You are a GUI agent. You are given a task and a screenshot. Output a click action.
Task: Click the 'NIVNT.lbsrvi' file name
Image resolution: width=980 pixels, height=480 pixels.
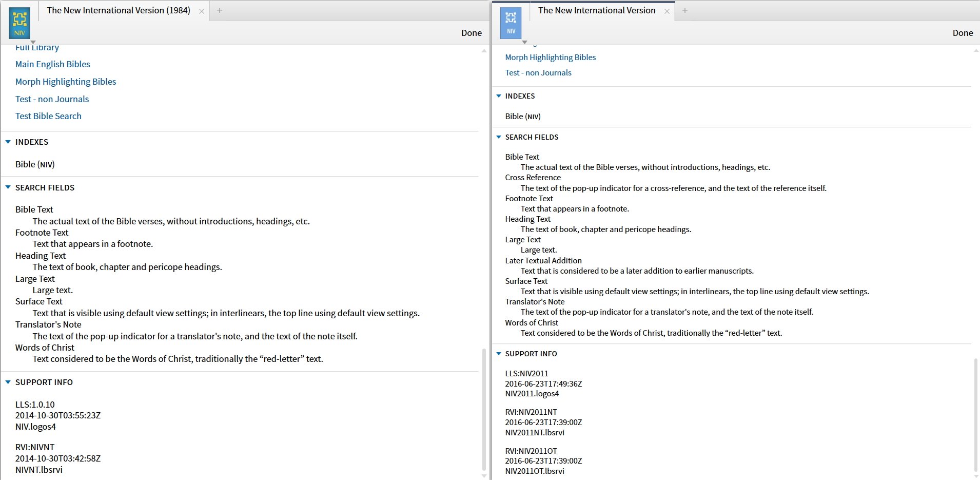[x=39, y=470]
